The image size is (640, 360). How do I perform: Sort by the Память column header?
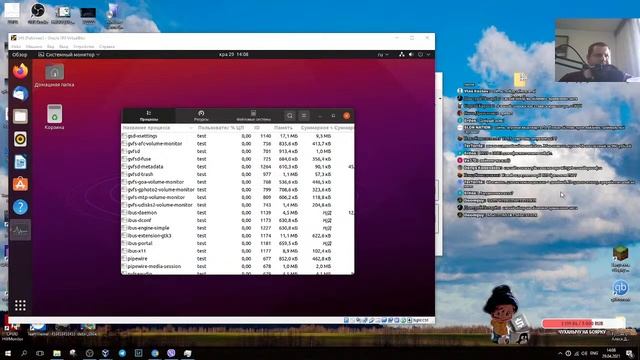pos(283,128)
